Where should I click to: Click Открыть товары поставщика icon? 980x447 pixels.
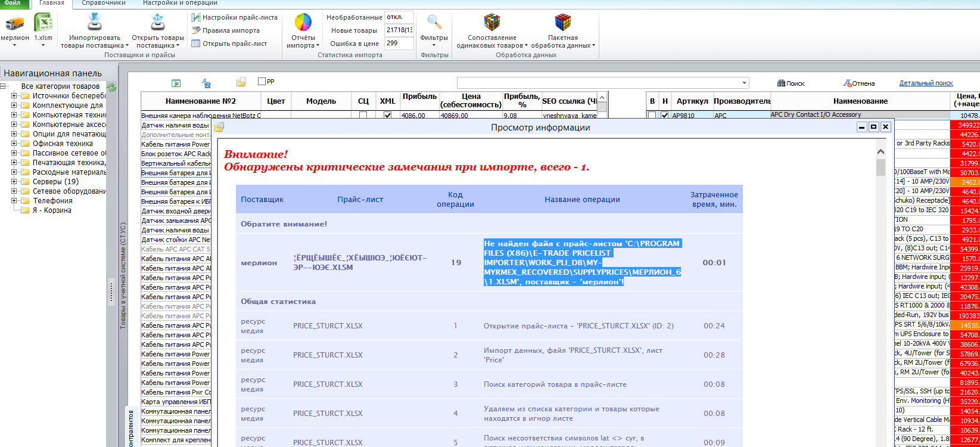(157, 23)
